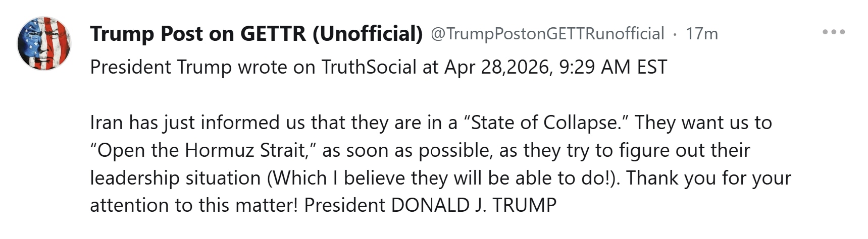Open the post via the 17m timestamp
The image size is (868, 239).
pyautogui.click(x=701, y=34)
